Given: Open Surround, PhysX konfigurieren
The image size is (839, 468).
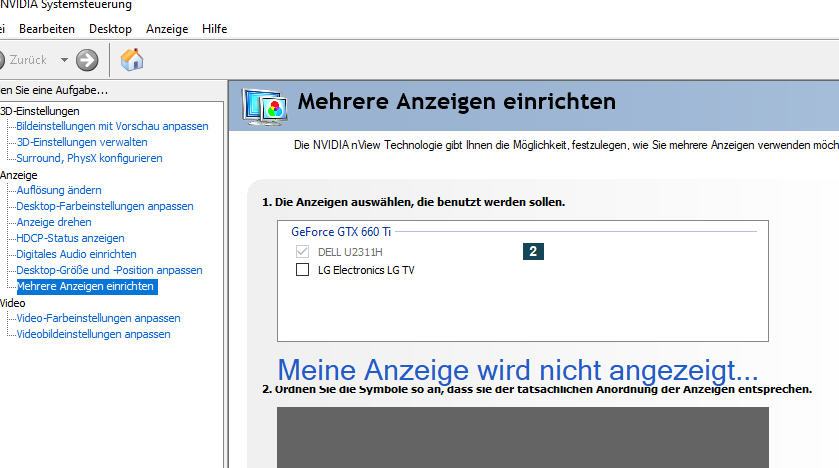Looking at the screenshot, I should [89, 158].
